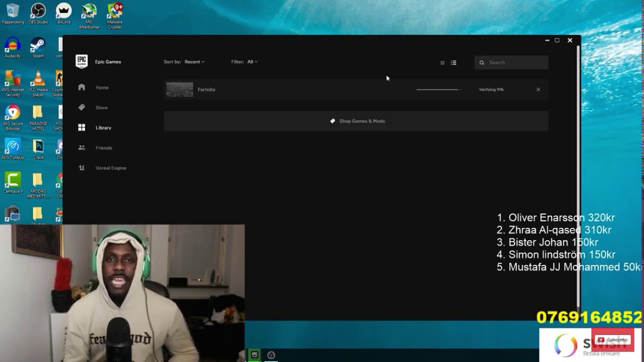
Task: Click the OBS taskbar icon
Action: point(271,355)
